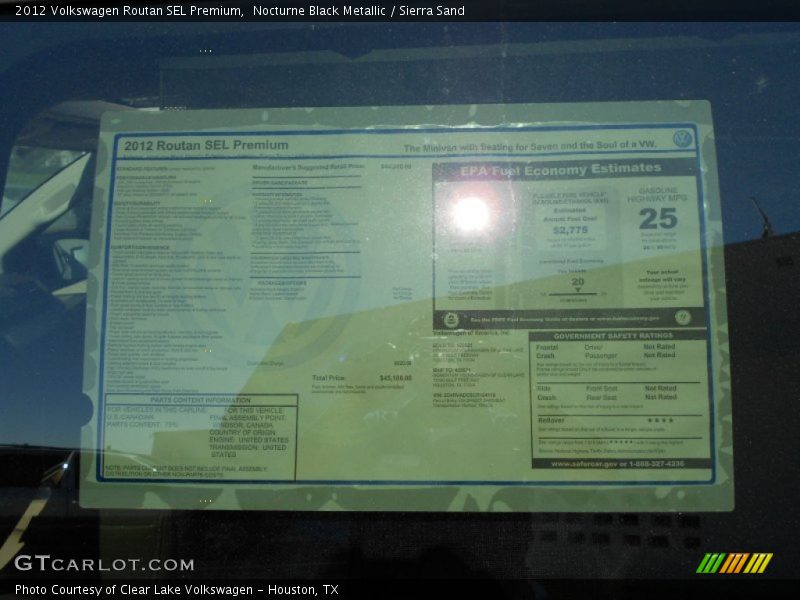
Task: Click the 'Government Safety Ratings' header
Action: pyautogui.click(x=613, y=336)
